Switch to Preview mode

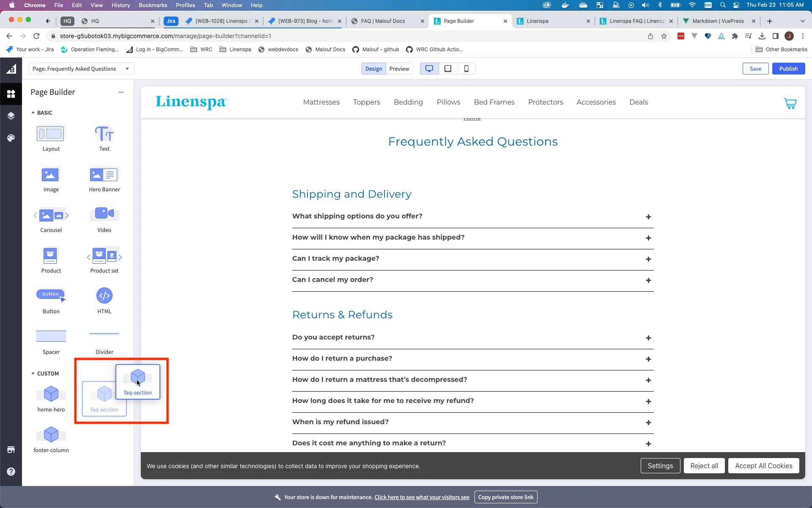(x=399, y=68)
